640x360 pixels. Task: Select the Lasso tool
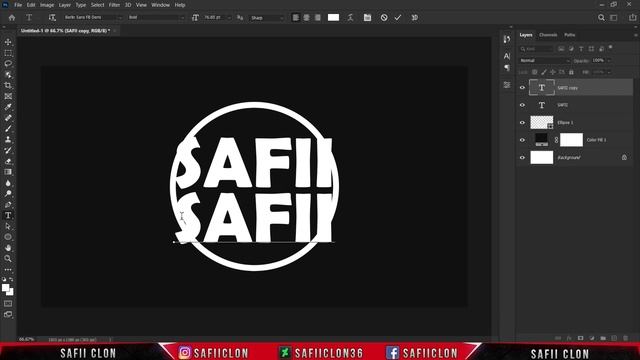8,64
